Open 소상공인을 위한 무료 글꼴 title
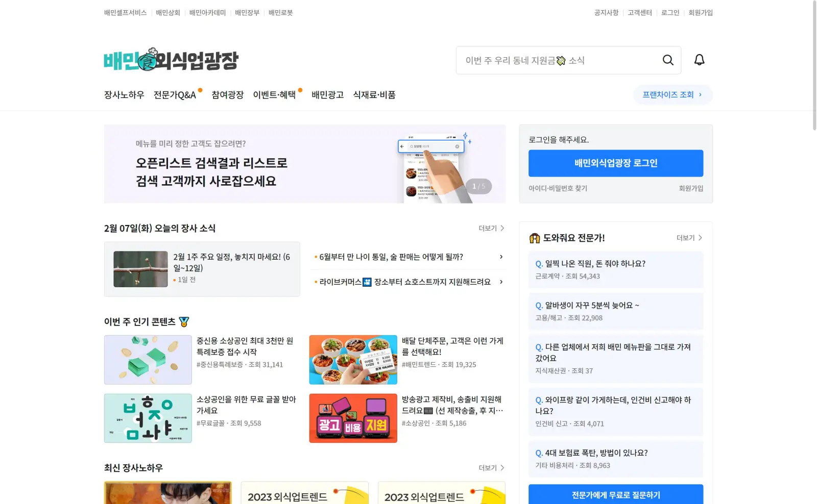 tap(246, 405)
